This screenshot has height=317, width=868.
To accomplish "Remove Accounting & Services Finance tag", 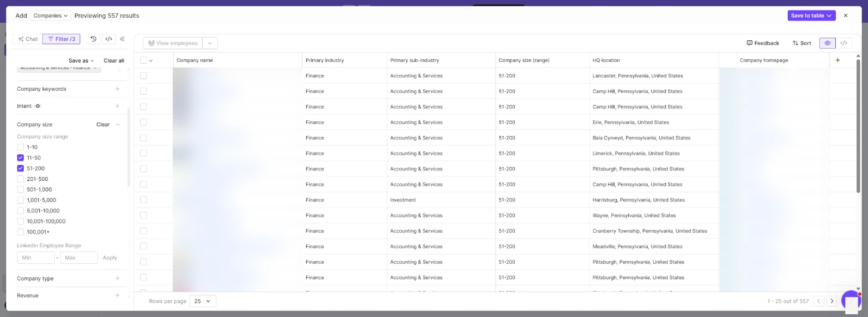I will pos(95,67).
